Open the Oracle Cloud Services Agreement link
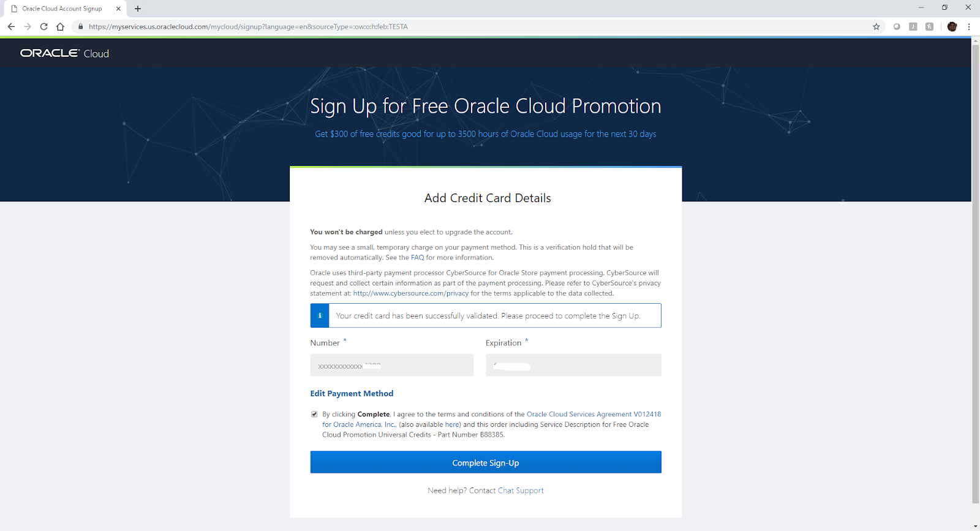This screenshot has height=531, width=980. (579, 414)
